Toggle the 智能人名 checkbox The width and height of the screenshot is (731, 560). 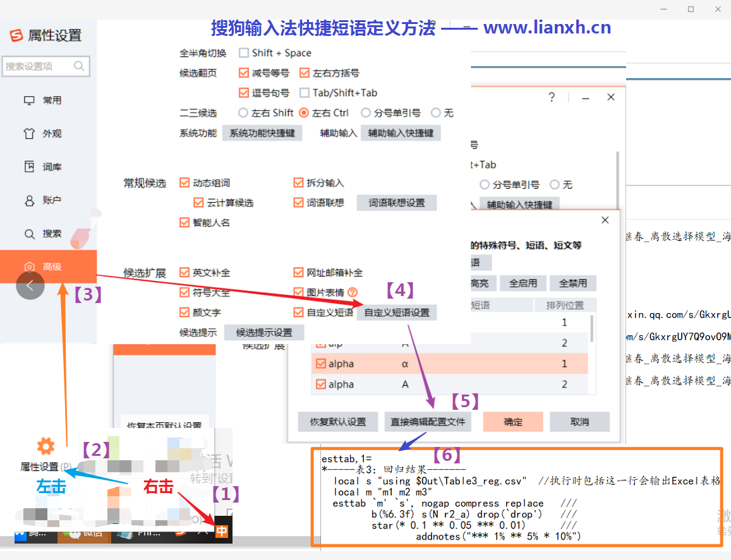tap(184, 223)
